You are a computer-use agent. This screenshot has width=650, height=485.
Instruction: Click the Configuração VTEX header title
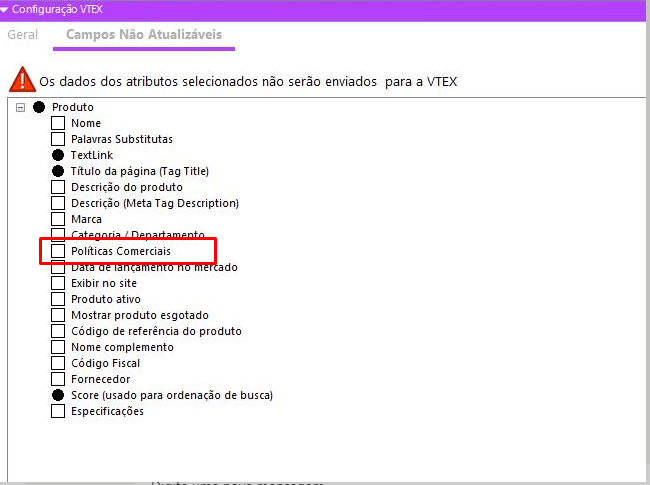point(57,9)
